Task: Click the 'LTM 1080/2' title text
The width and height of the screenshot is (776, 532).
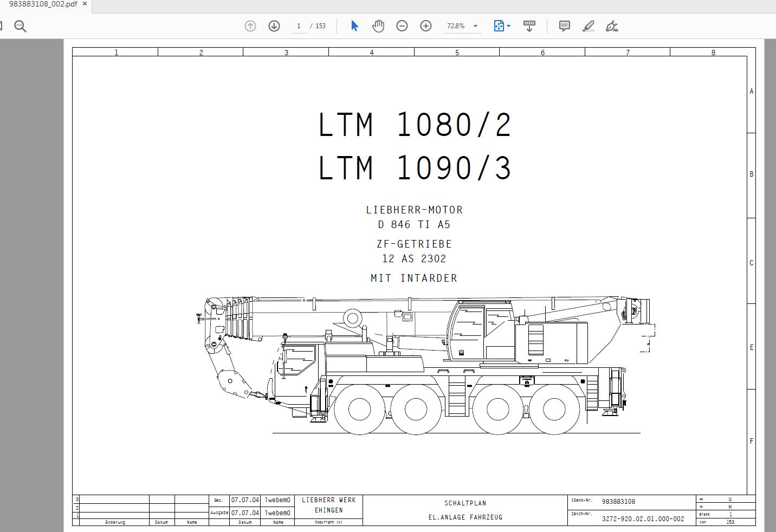Action: tap(415, 125)
